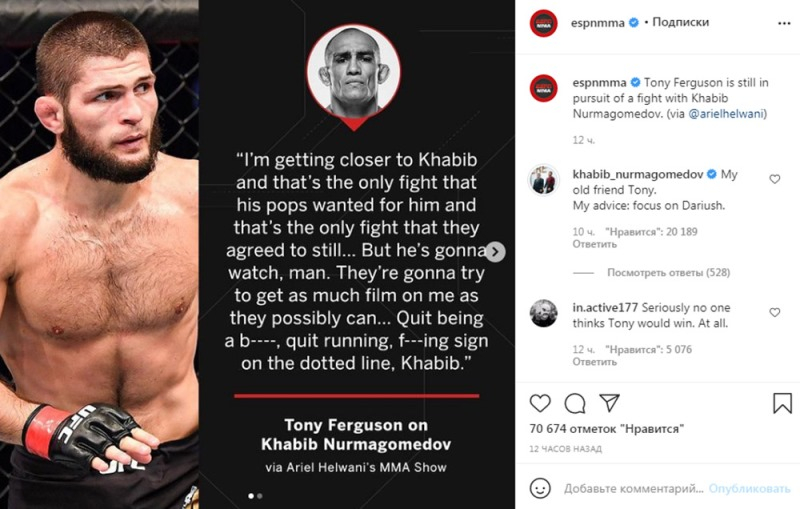The width and height of the screenshot is (800, 509).
Task: Select the second carousel dot indicator
Action: pyautogui.click(x=260, y=495)
